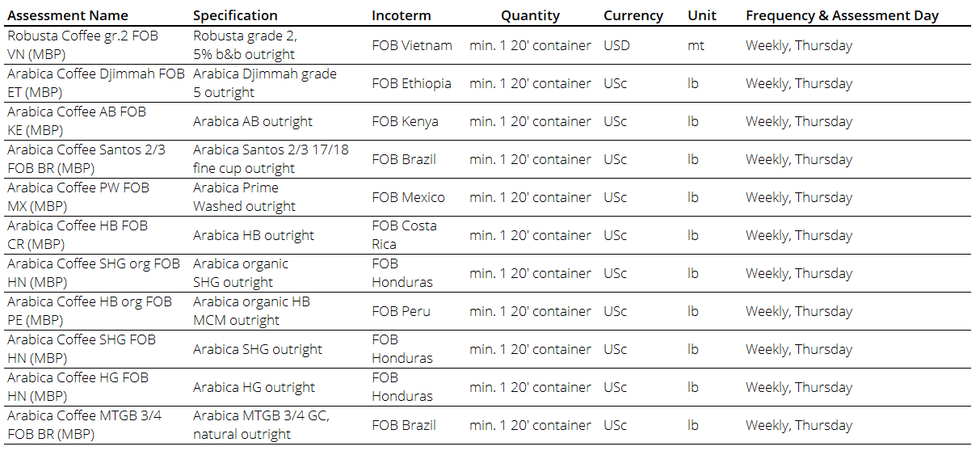The image size is (980, 455).
Task: Select the Specification column header
Action: tap(235, 15)
